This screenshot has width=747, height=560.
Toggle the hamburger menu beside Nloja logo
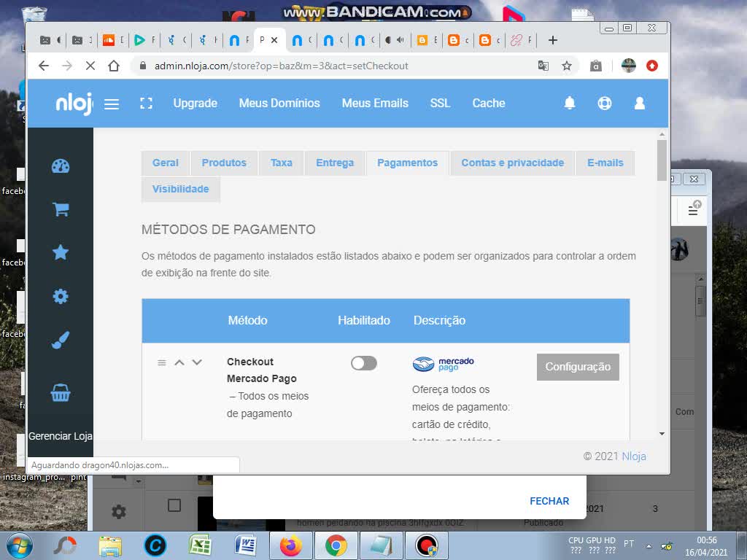pos(112,104)
